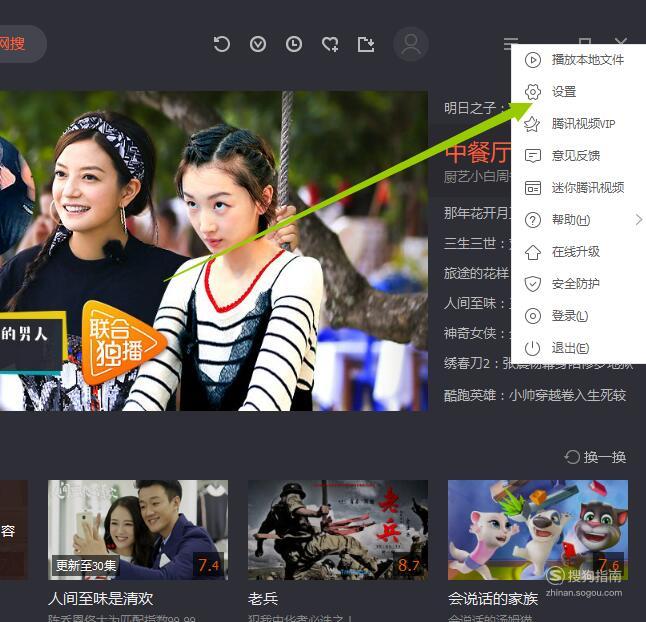This screenshot has height=622, width=646.
Task: Click the refresh icon in top toolbar
Action: (222, 44)
